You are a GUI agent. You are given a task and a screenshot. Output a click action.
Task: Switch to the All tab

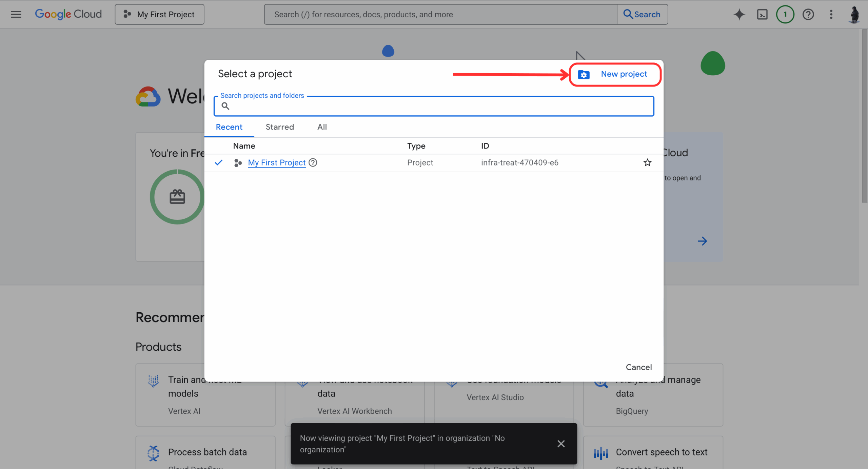tap(322, 127)
